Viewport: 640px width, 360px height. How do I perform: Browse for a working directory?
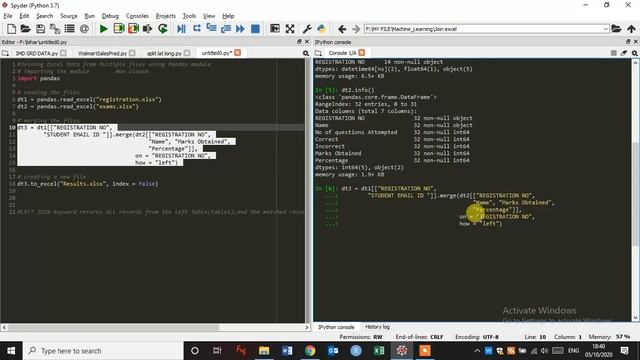tap(616, 29)
